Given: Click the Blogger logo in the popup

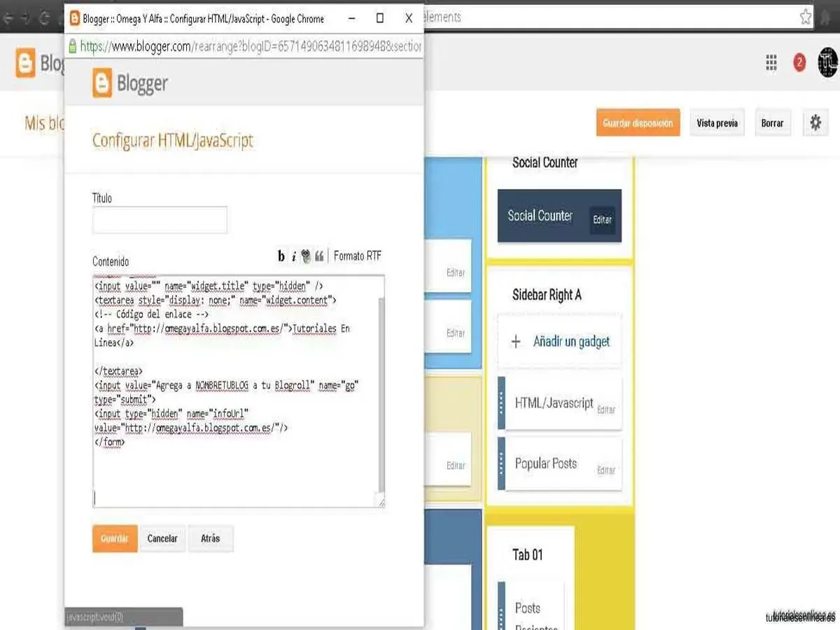Looking at the screenshot, I should 130,83.
